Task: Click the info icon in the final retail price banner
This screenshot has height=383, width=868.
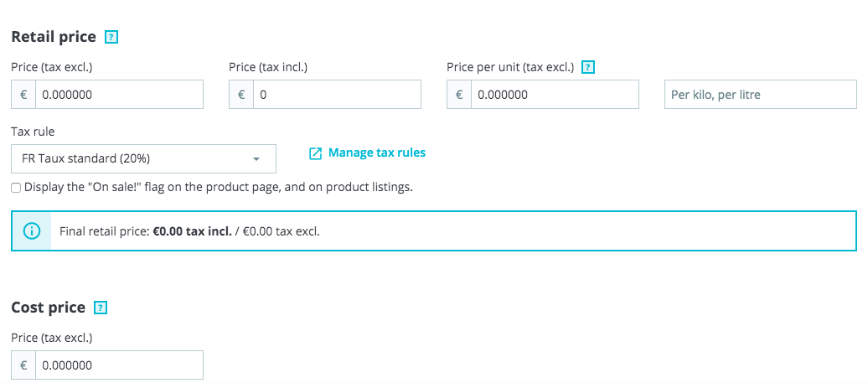Action: [32, 230]
